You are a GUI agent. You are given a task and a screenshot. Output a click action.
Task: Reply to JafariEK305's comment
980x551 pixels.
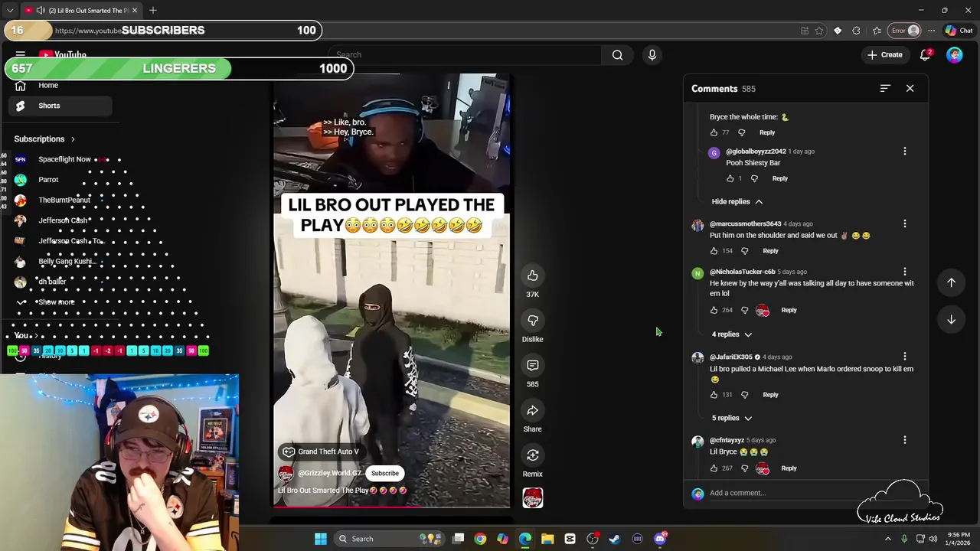(x=770, y=395)
